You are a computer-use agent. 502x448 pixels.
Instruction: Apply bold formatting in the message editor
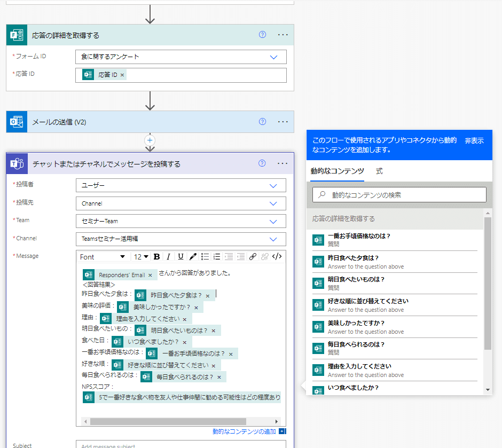[x=157, y=256]
